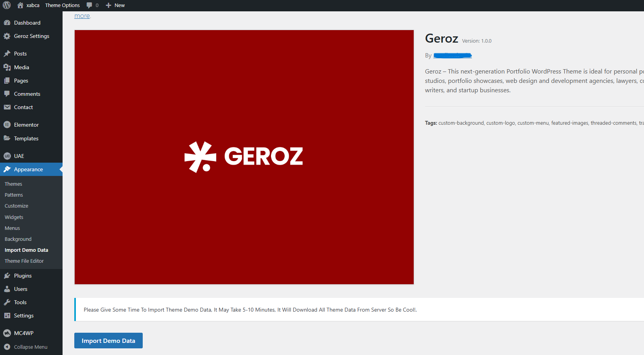Click the Geroz theme screenshot image
644x355 pixels.
tap(244, 157)
